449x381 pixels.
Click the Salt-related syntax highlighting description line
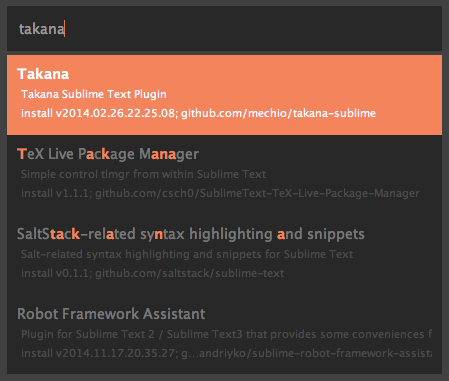(187, 254)
